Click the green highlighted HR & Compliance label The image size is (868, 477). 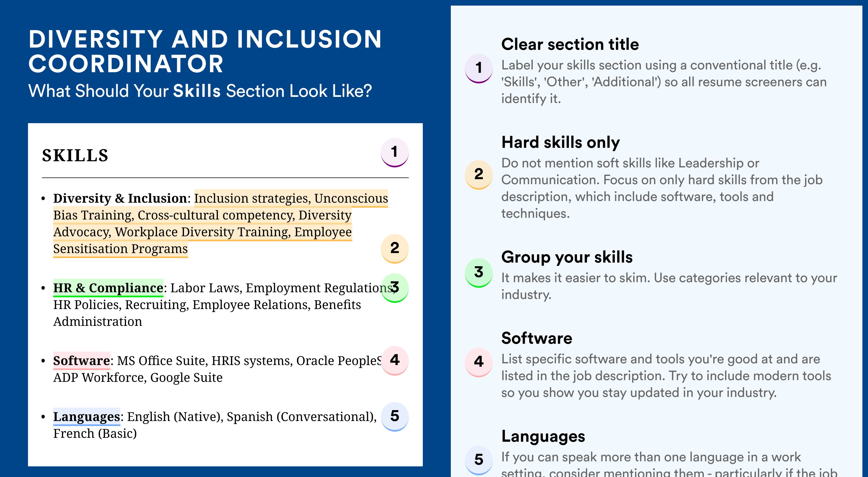pos(108,288)
